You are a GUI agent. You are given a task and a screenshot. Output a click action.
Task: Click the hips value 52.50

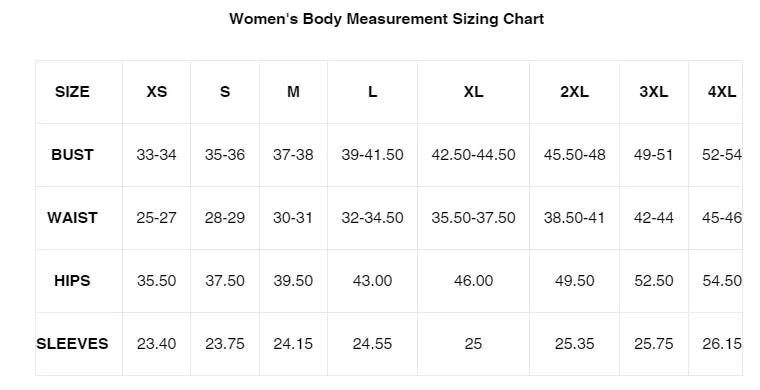coord(654,281)
